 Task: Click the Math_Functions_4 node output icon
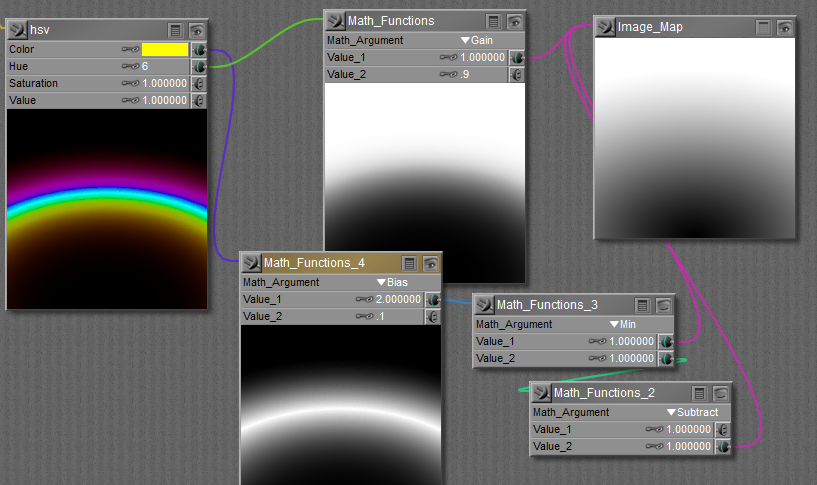tap(252, 263)
